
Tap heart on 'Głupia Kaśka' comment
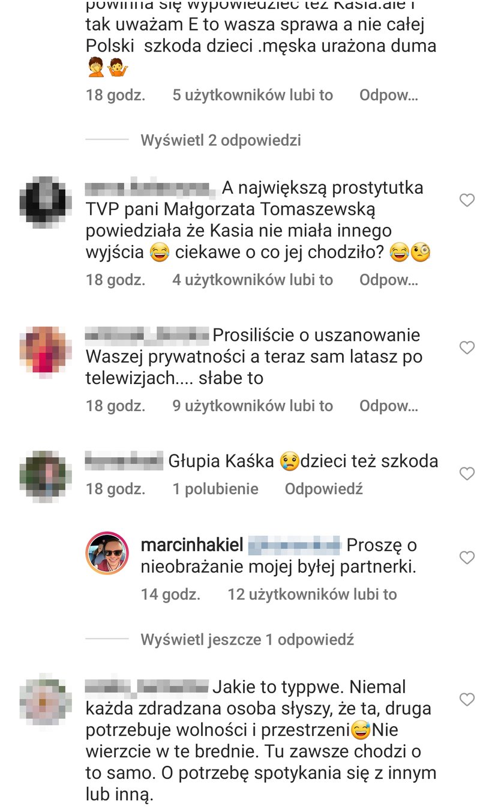tap(467, 474)
